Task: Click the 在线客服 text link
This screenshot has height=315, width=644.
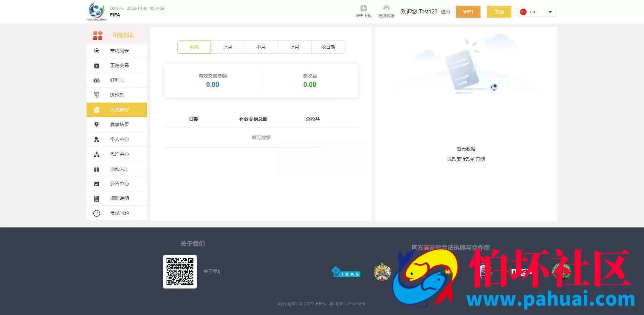Action: [386, 15]
